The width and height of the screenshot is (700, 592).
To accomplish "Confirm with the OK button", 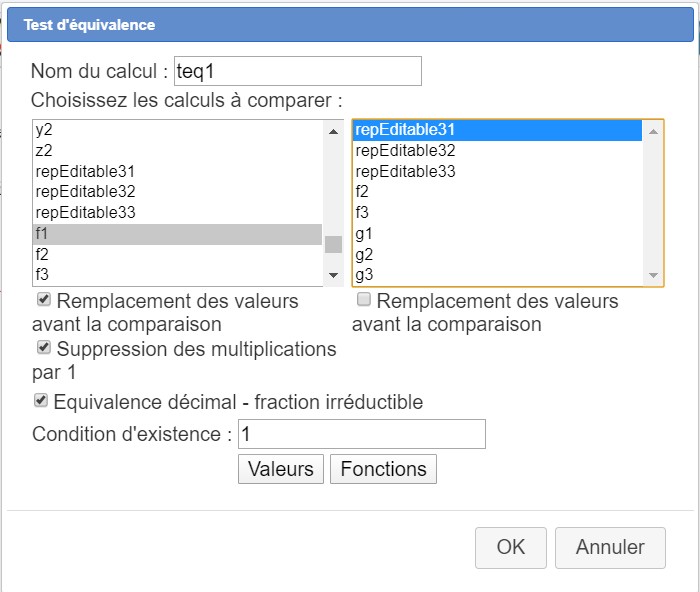I will click(x=511, y=547).
